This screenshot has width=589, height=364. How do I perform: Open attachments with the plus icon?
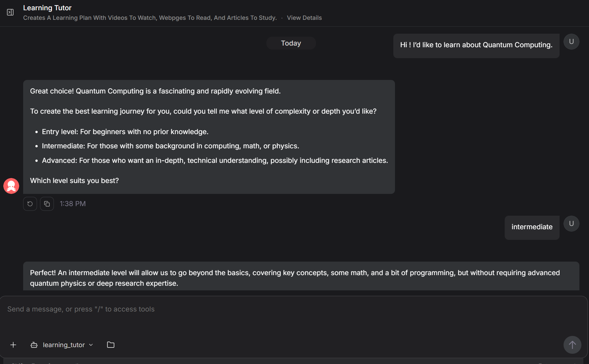(13, 345)
